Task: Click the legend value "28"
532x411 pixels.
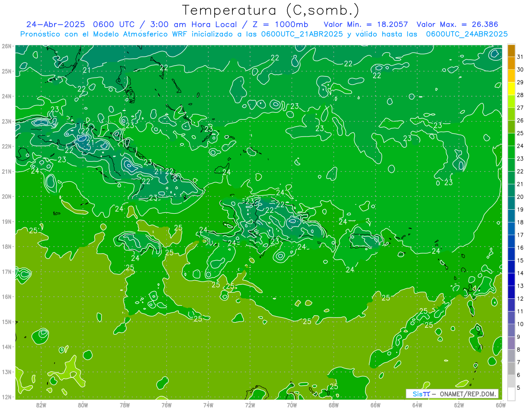Action: (520, 95)
